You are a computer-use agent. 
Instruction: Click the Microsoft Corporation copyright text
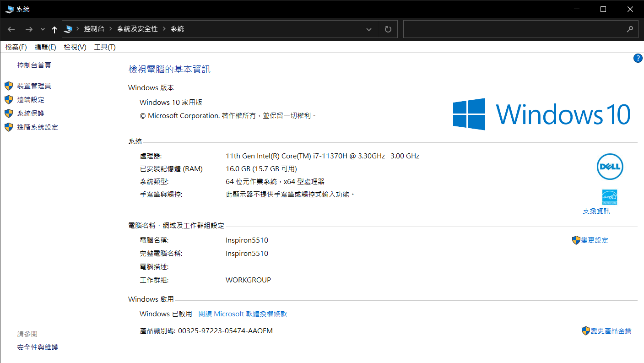(228, 116)
